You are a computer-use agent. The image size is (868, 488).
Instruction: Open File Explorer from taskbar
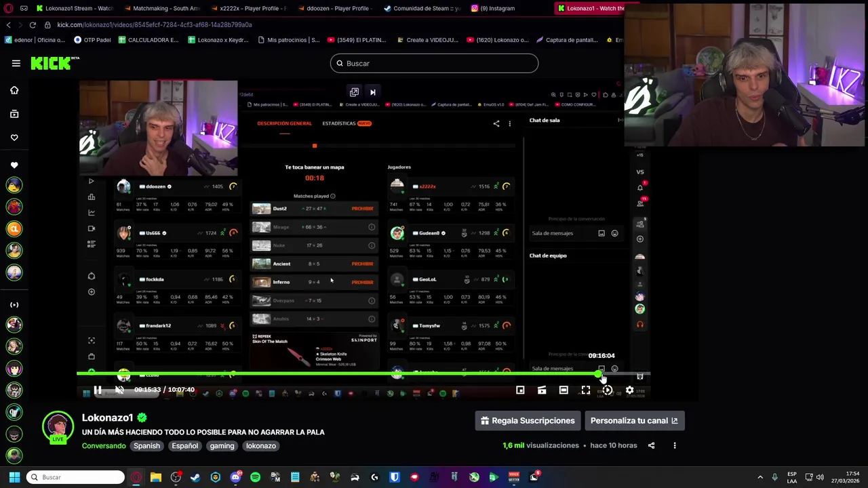point(155,477)
